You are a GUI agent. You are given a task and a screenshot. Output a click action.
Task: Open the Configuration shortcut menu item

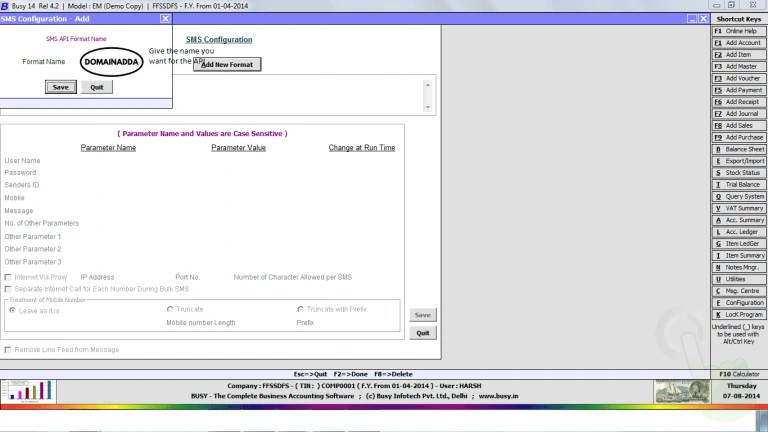coord(738,302)
